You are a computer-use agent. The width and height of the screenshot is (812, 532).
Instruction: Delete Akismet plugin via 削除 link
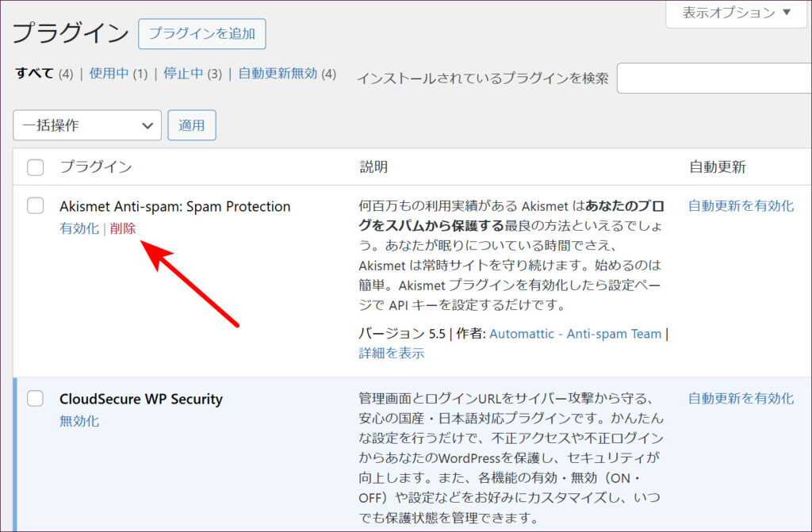[x=123, y=228]
